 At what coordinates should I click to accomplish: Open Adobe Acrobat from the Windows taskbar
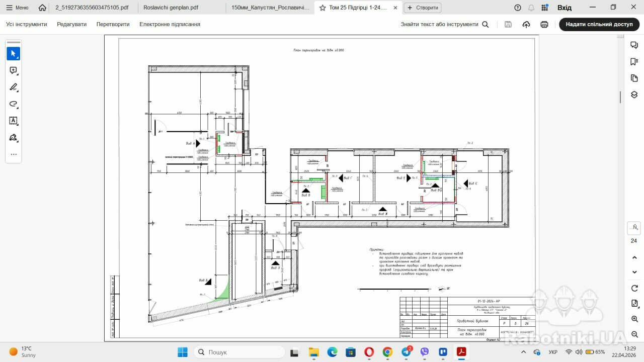click(461, 352)
